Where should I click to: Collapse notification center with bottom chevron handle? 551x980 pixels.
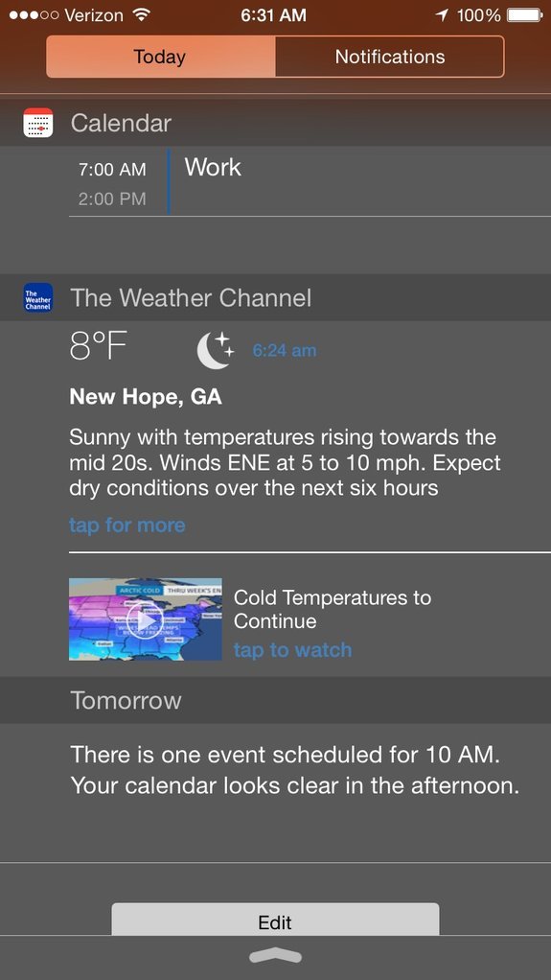click(x=276, y=957)
